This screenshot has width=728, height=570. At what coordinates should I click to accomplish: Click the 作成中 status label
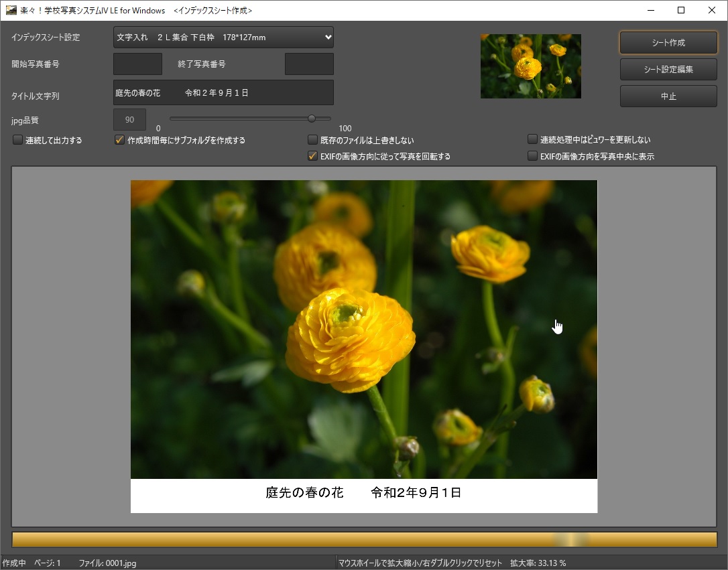click(14, 563)
